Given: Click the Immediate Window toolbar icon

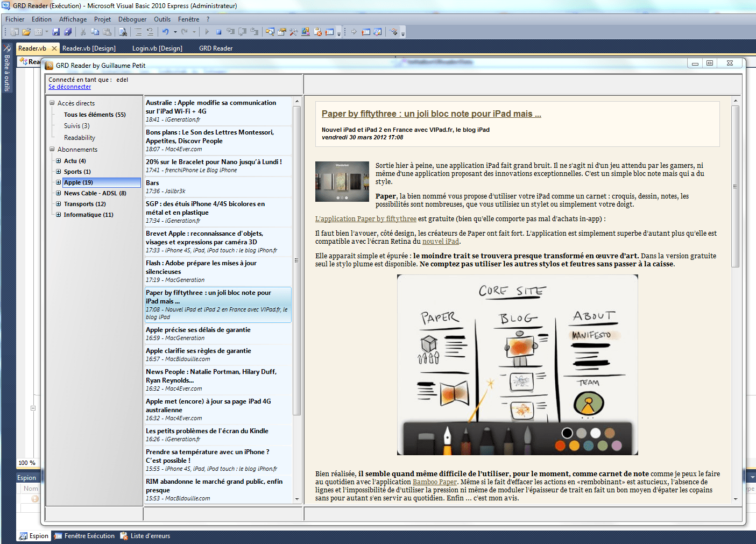Looking at the screenshot, I should tap(329, 32).
